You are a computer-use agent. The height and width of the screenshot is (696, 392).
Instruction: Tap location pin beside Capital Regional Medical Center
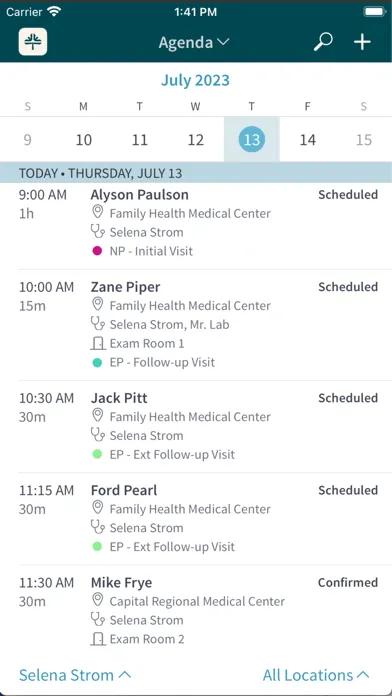click(97, 601)
